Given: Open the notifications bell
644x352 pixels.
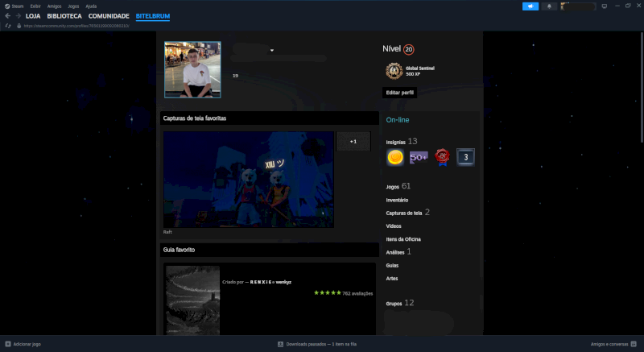Looking at the screenshot, I should coord(550,6).
